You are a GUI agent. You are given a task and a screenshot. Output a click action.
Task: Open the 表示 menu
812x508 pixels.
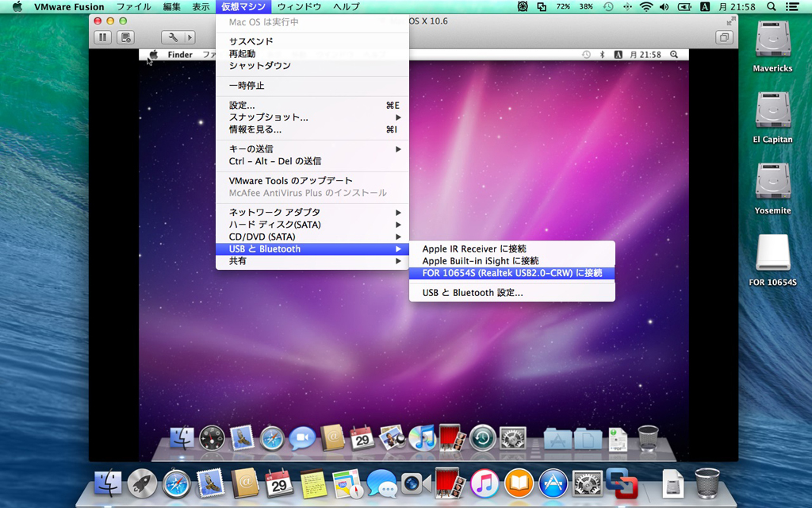(201, 6)
